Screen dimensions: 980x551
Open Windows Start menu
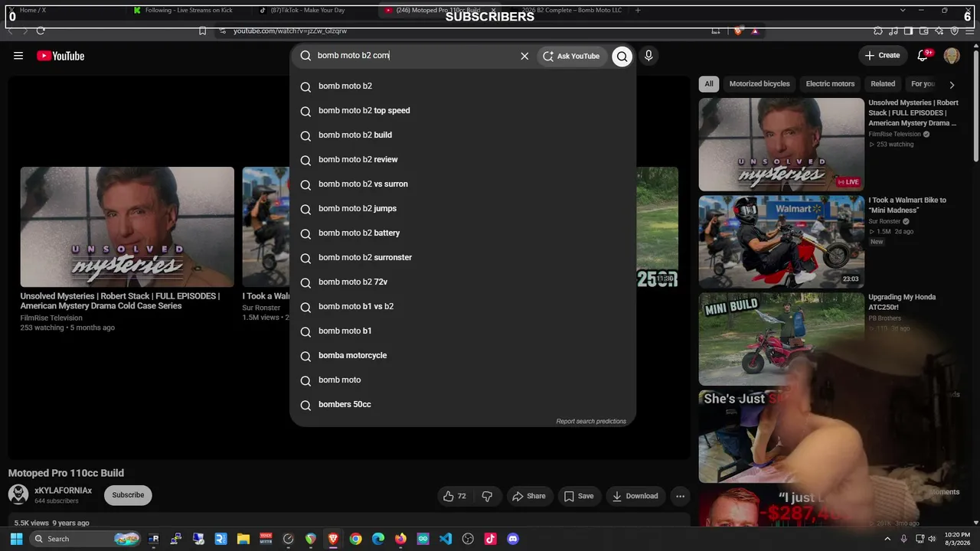pyautogui.click(x=16, y=539)
